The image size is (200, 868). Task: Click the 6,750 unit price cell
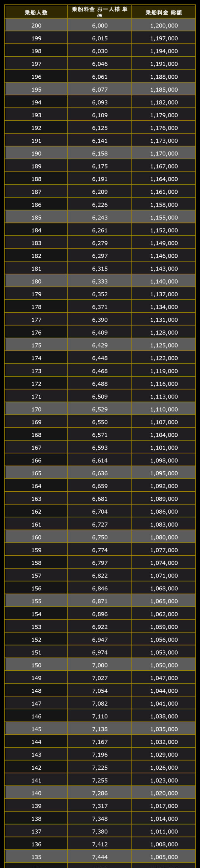tap(100, 537)
